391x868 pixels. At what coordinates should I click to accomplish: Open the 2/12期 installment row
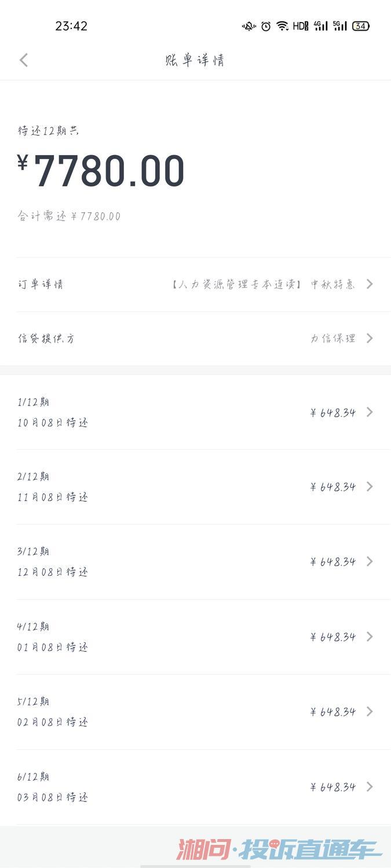click(195, 487)
